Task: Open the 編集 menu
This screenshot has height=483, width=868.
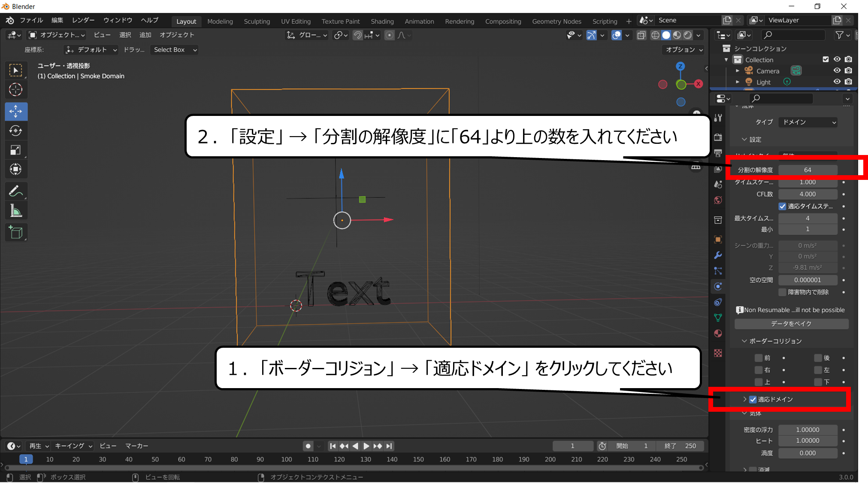Action: (x=57, y=20)
